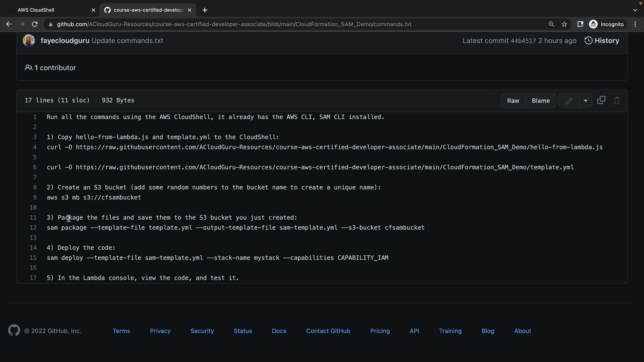The width and height of the screenshot is (644, 362).
Task: Expand the tab search chevron
Action: coord(635,10)
